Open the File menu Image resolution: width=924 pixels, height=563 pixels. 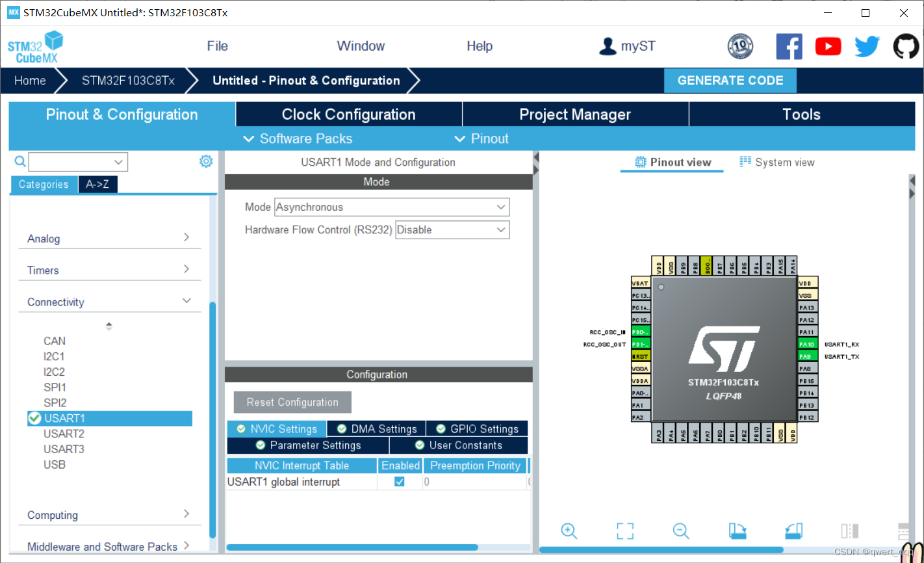tap(217, 46)
